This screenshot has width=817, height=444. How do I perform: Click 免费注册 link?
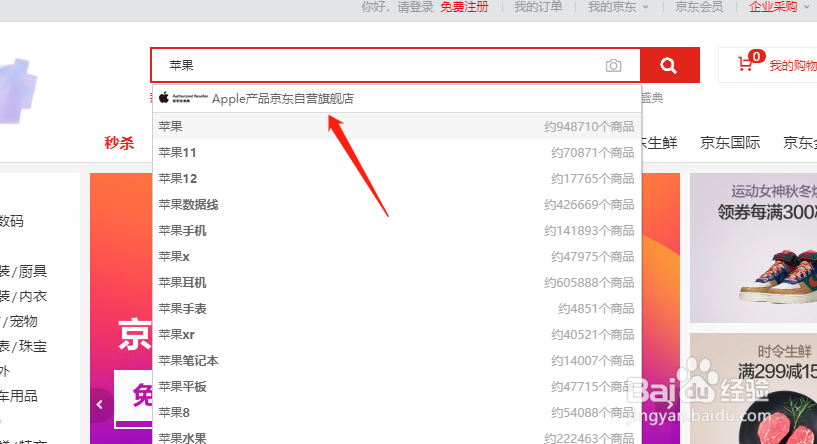point(464,7)
